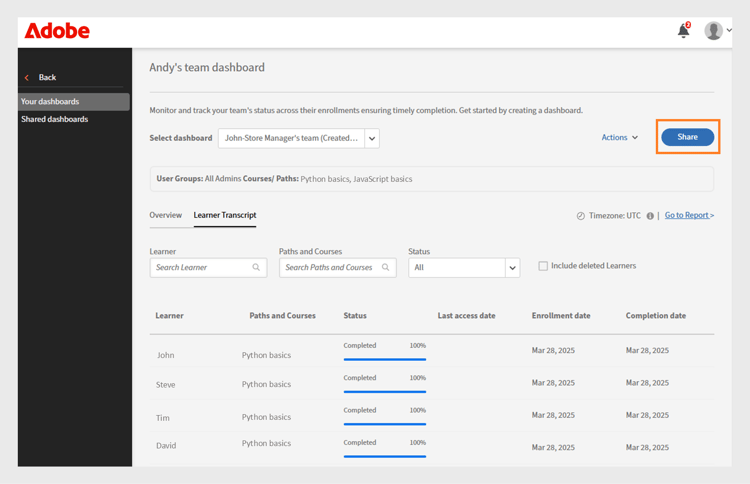Click the blue Share button
Image resolution: width=750 pixels, height=484 pixels.
(687, 137)
